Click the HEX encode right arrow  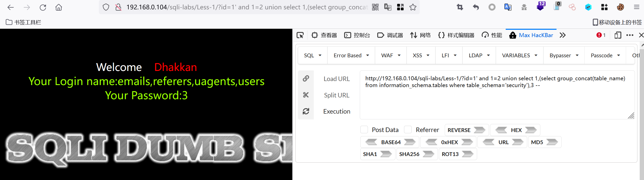pyautogui.click(x=531, y=130)
